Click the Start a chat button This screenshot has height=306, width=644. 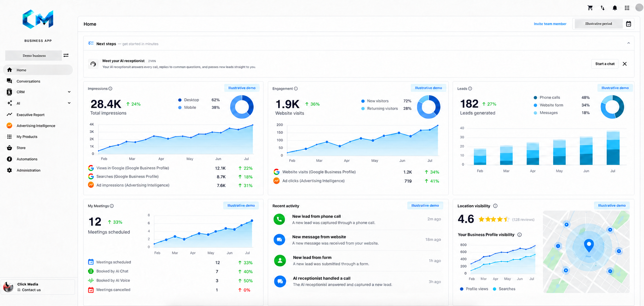[605, 64]
